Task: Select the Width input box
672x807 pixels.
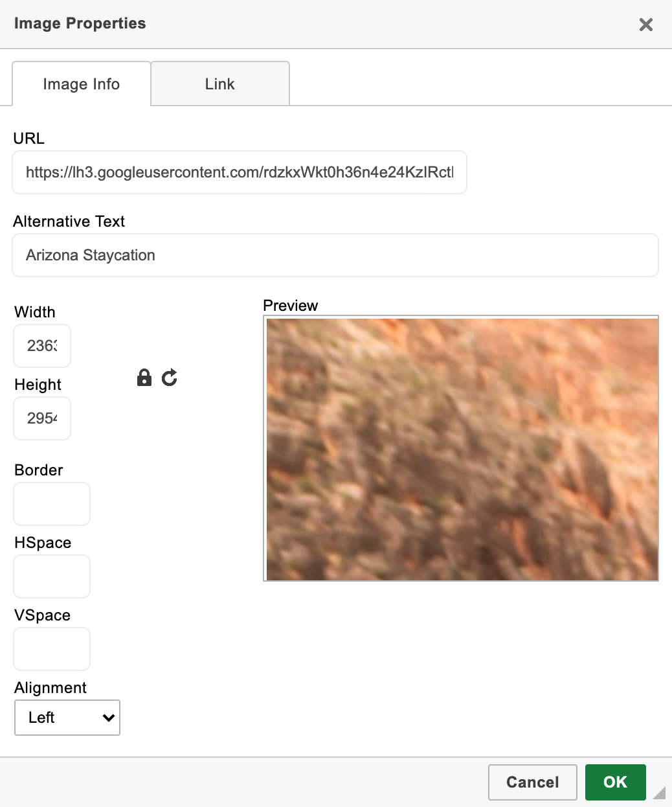Action: 42,346
